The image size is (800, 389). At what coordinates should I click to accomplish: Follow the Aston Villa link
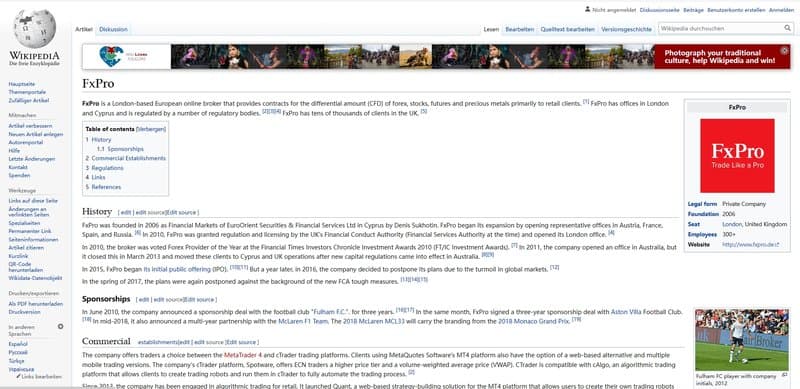click(x=626, y=311)
